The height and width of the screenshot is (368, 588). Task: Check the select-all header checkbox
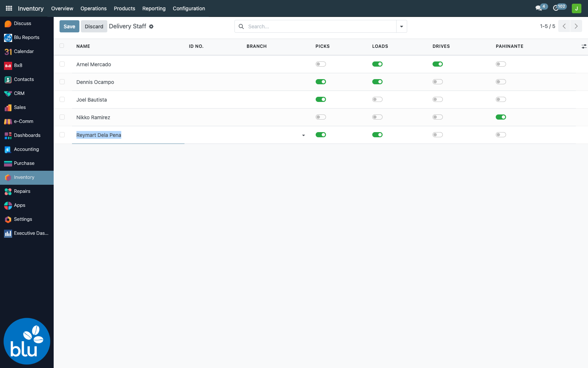coord(62,46)
